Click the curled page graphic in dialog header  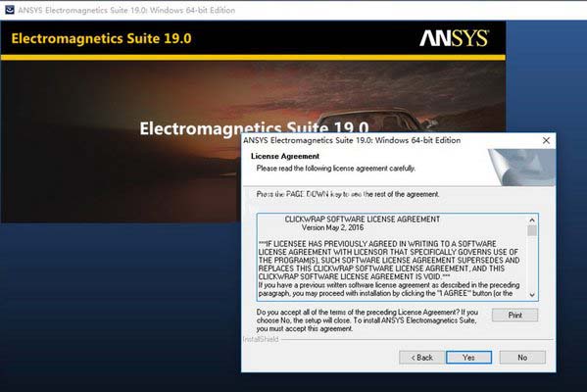521,168
